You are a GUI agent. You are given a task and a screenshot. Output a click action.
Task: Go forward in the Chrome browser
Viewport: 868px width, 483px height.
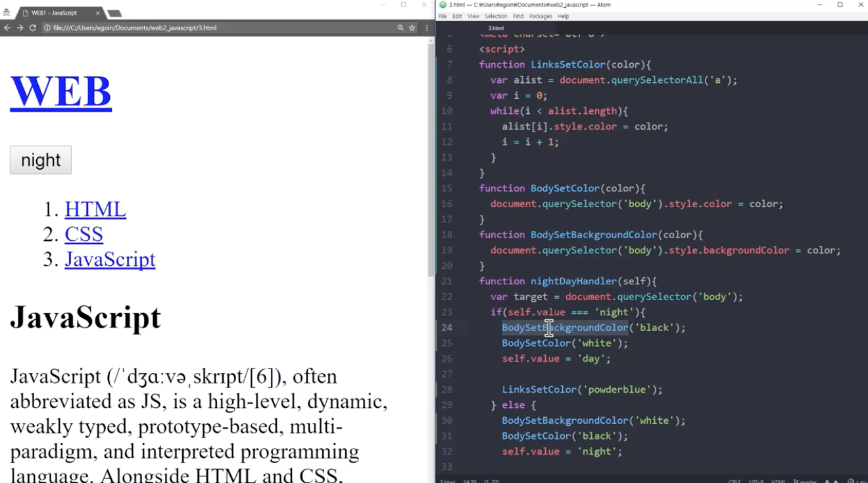click(x=20, y=28)
